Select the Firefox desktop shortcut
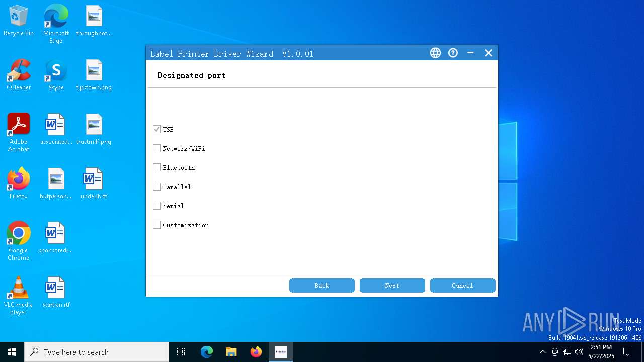 [x=19, y=184]
